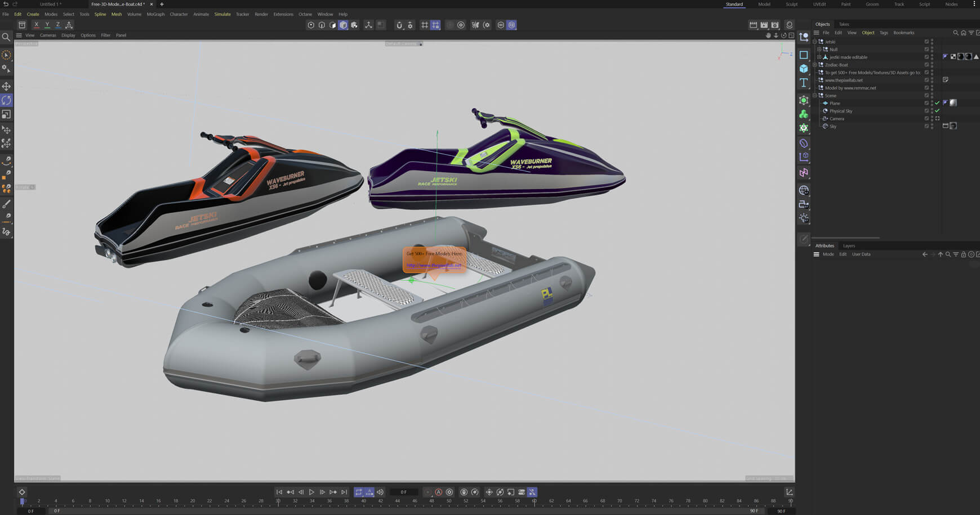
Task: Lock the Z axis
Action: (57, 25)
